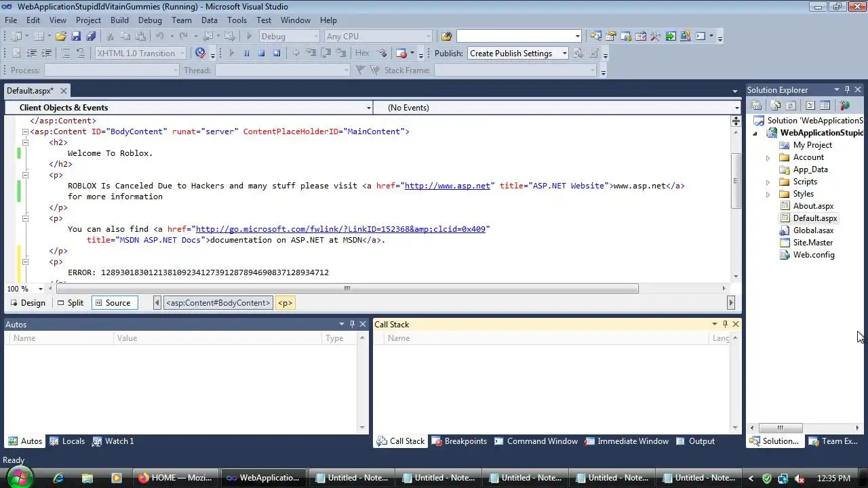Click the Step Into icon
The width and height of the screenshot is (868, 488).
[311, 53]
